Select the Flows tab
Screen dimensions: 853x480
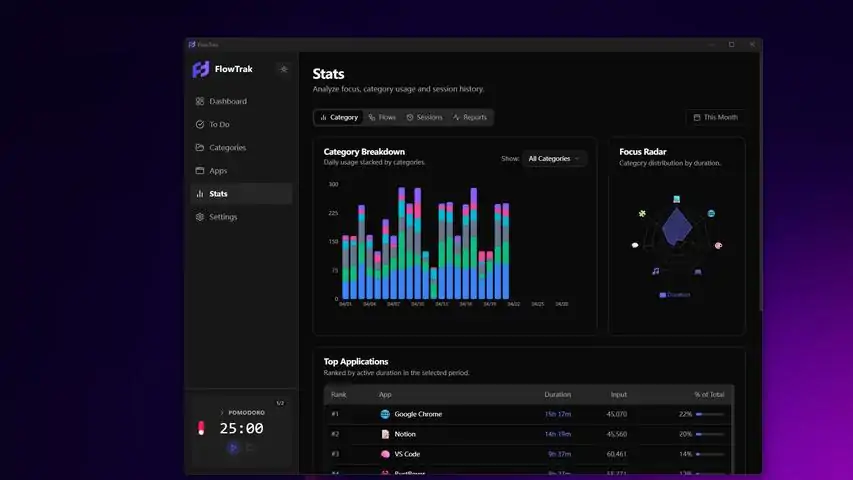(x=382, y=118)
